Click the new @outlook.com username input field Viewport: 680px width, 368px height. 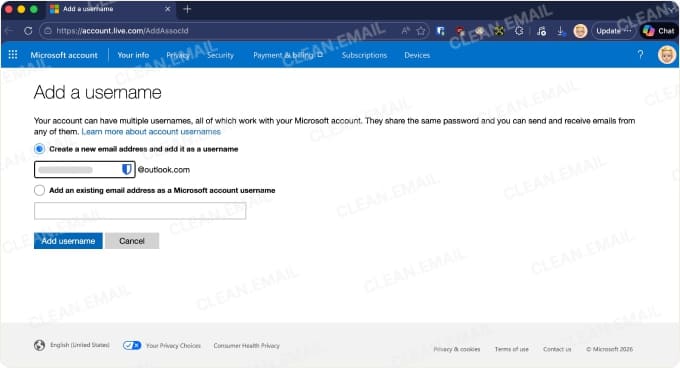point(85,169)
